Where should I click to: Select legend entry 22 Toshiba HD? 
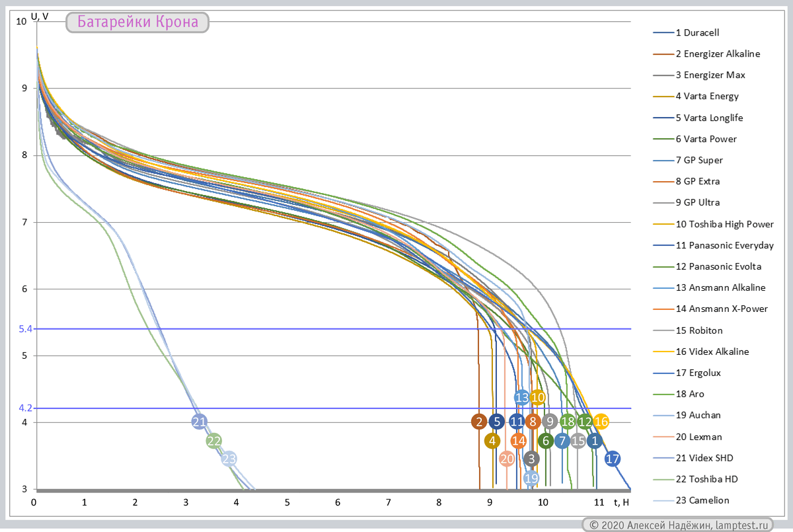tap(696, 479)
